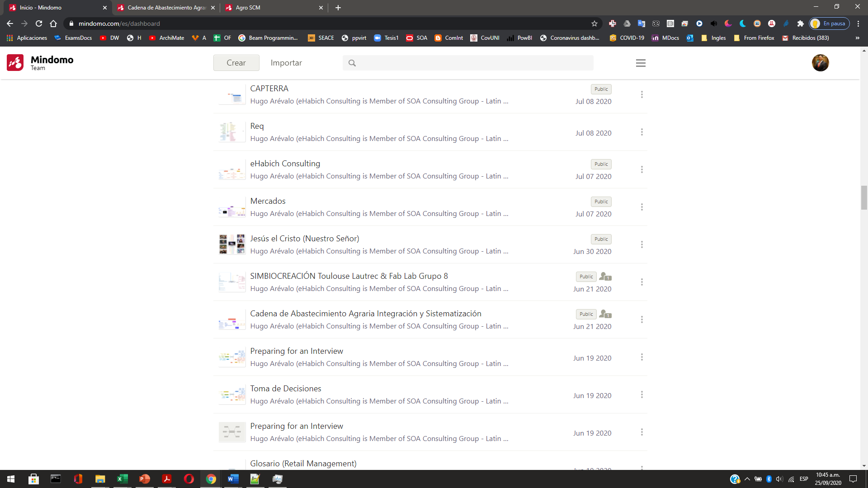
Task: Open options menu for CAPTERRA map
Action: pos(642,94)
